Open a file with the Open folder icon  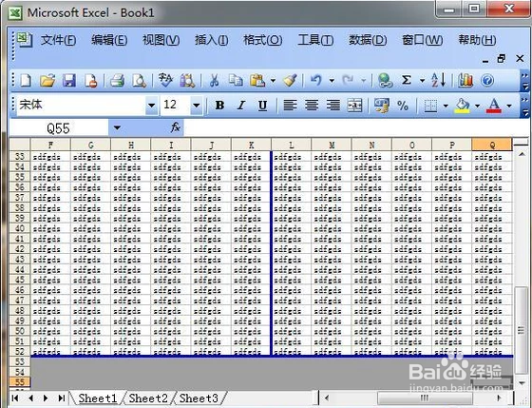47,81
